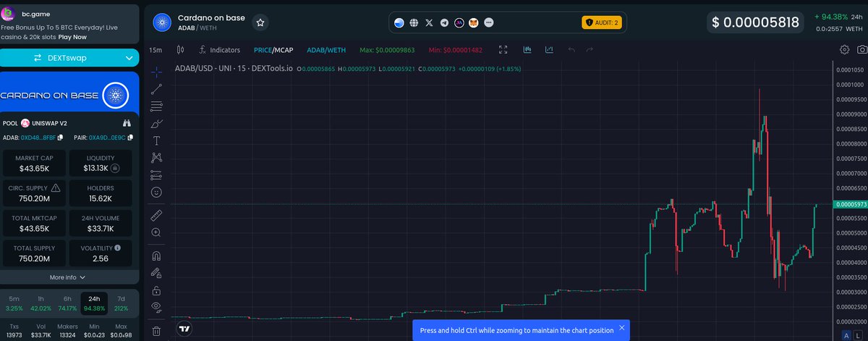868x341 pixels.
Task: Open the chart patterns tool
Action: click(x=156, y=157)
